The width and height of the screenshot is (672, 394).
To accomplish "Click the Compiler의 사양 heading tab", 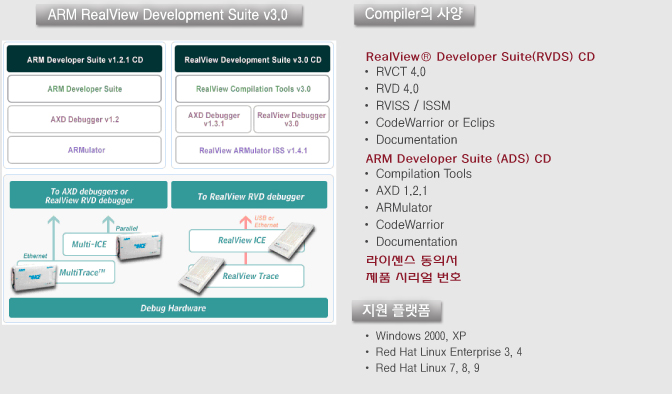I will pyautogui.click(x=414, y=15).
